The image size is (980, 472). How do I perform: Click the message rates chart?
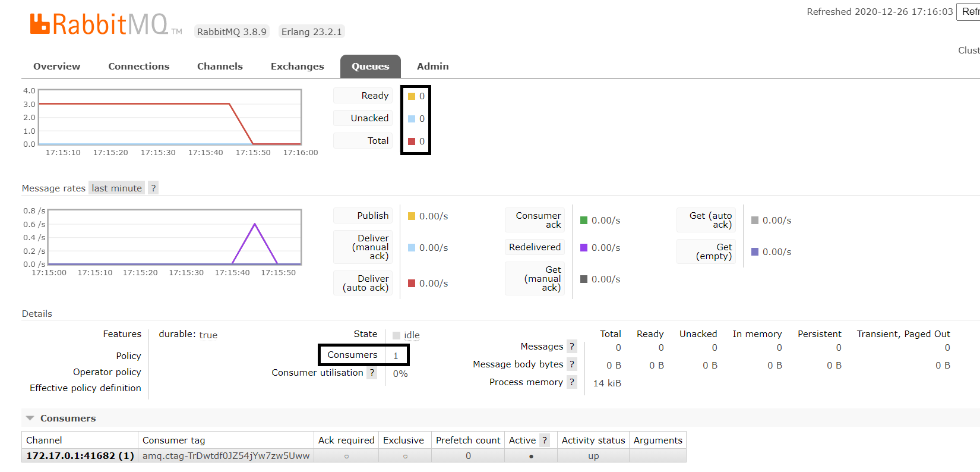pyautogui.click(x=175, y=237)
